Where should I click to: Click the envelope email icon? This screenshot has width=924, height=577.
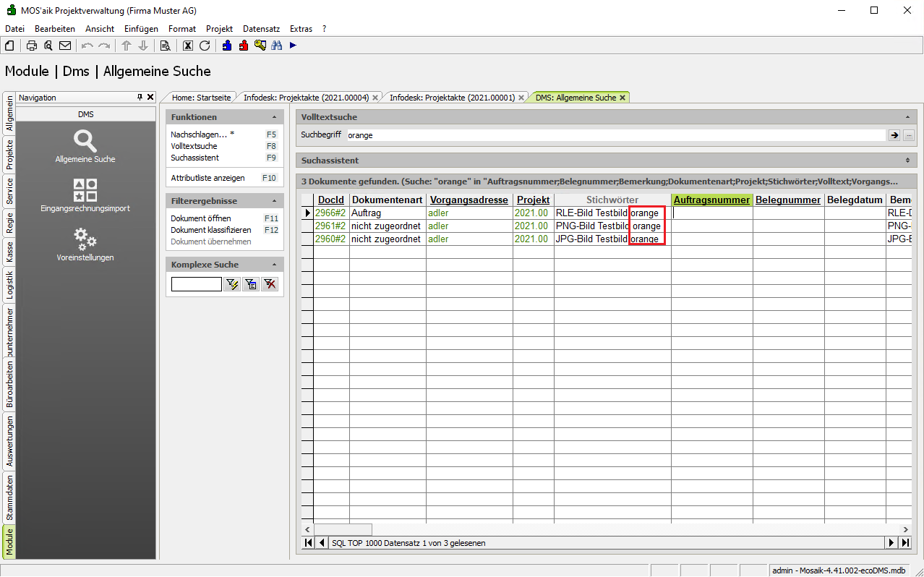click(x=65, y=46)
